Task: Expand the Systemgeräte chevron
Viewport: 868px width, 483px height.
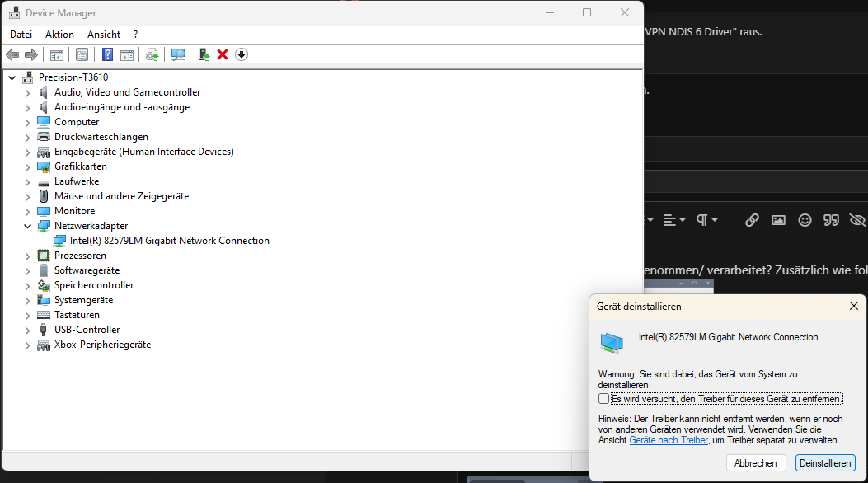Action: click(28, 300)
